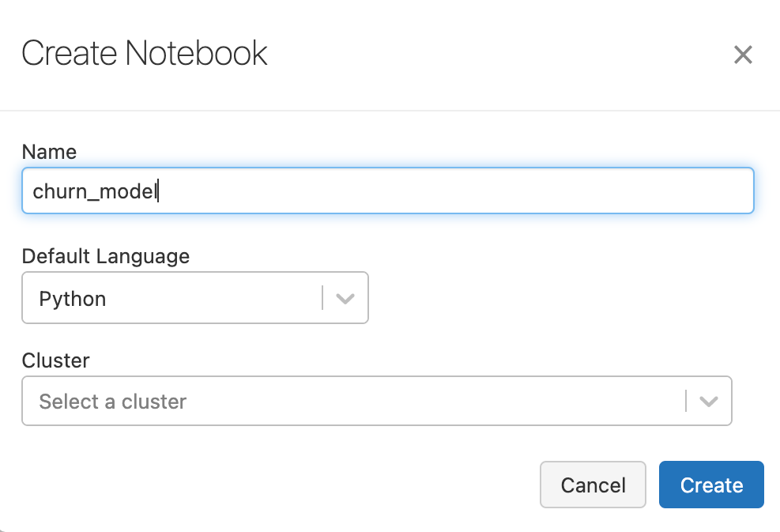Click the down chevron in Cluster selector

tap(708, 402)
